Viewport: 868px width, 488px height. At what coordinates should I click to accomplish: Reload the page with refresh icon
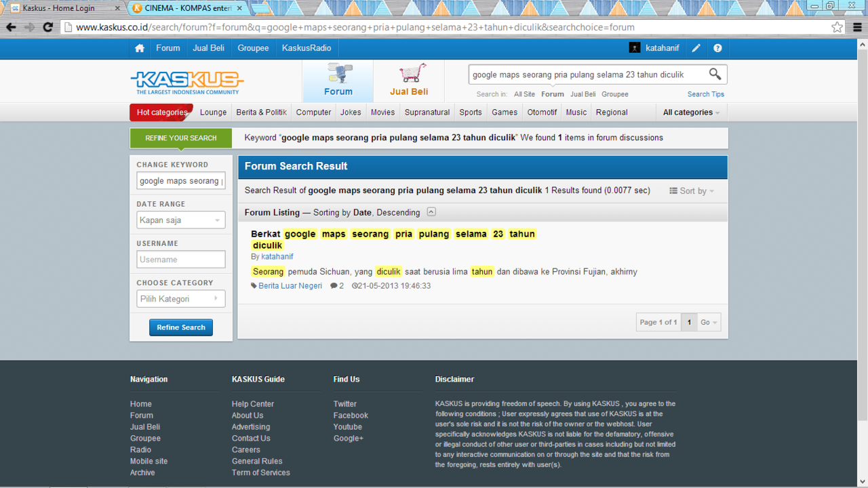pyautogui.click(x=47, y=27)
